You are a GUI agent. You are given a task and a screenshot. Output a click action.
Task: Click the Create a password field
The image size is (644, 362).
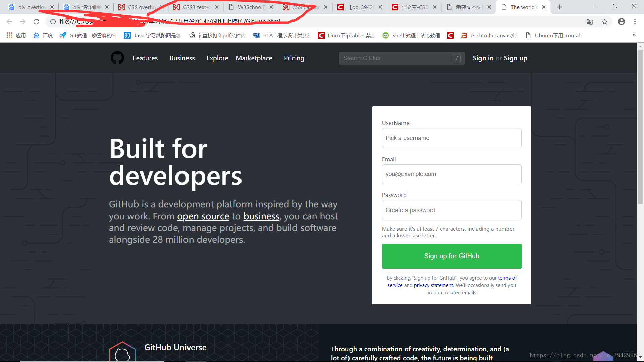451,210
